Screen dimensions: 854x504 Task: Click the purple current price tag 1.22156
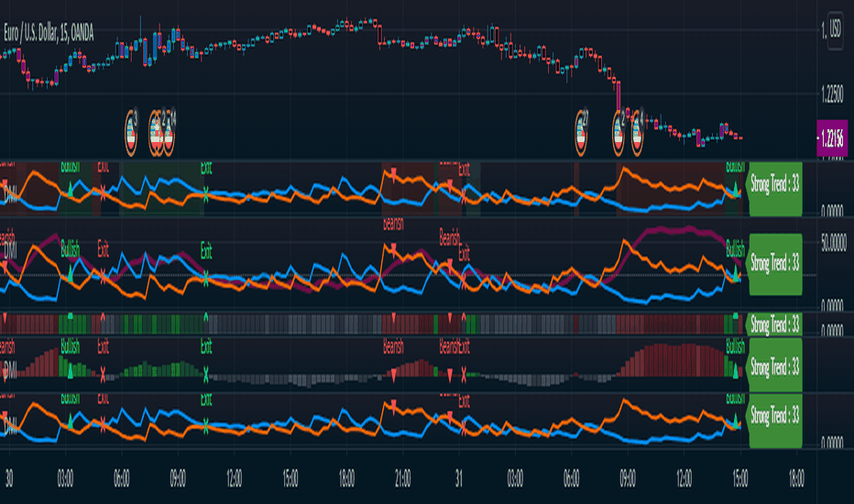(832, 138)
